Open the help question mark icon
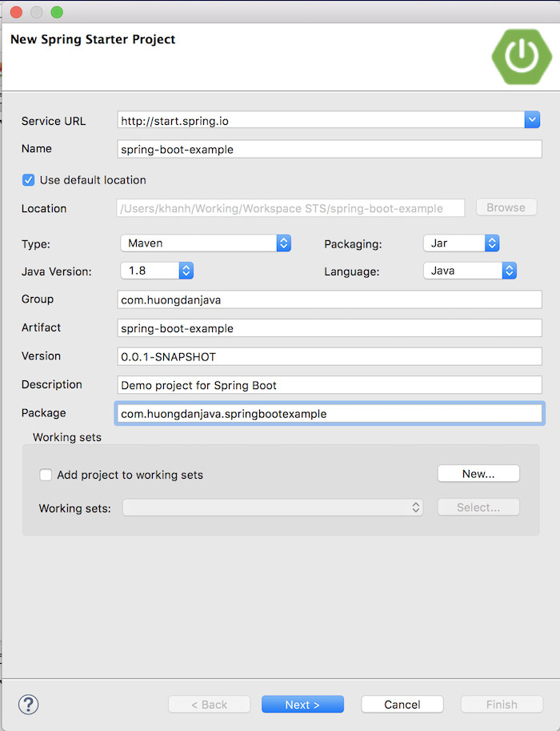 tap(29, 705)
